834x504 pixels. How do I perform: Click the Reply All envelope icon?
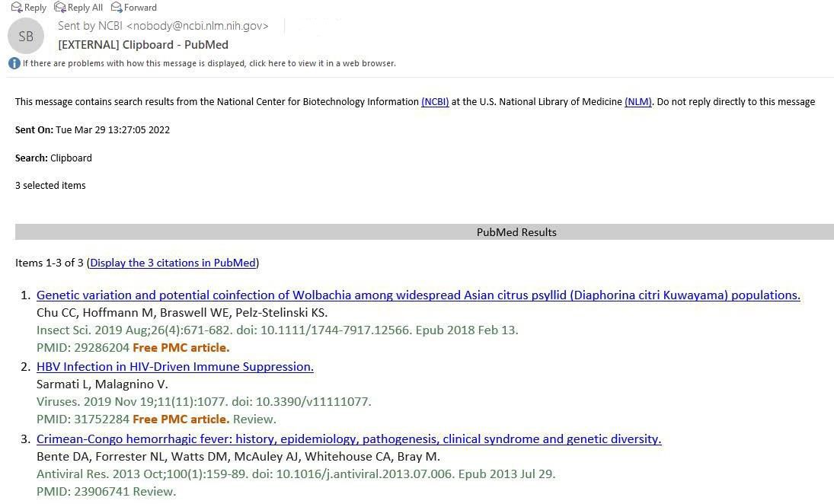59,7
